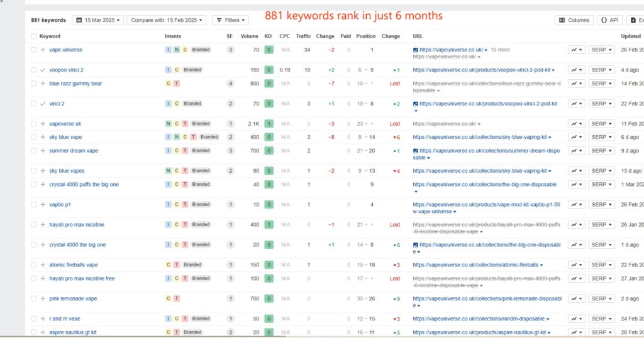Viewport: 644px width, 338px height.
Task: Open SERP dropdown for vape universe row
Action: point(601,50)
